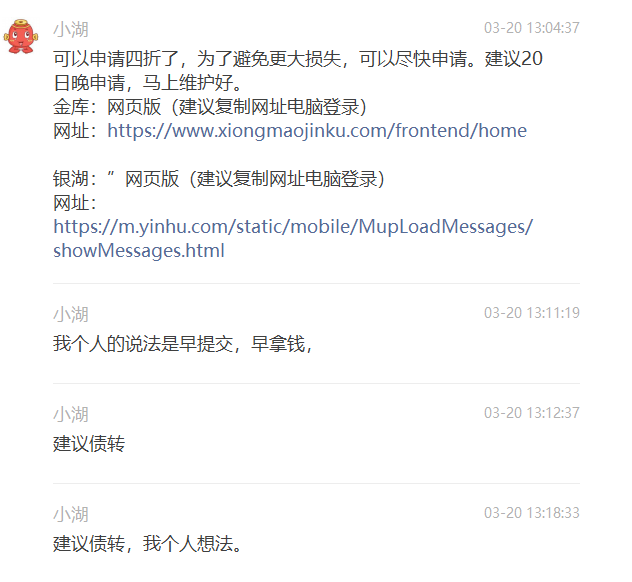
Task: Open the xiongmaojinku.com frontend home link
Action: coord(317,131)
